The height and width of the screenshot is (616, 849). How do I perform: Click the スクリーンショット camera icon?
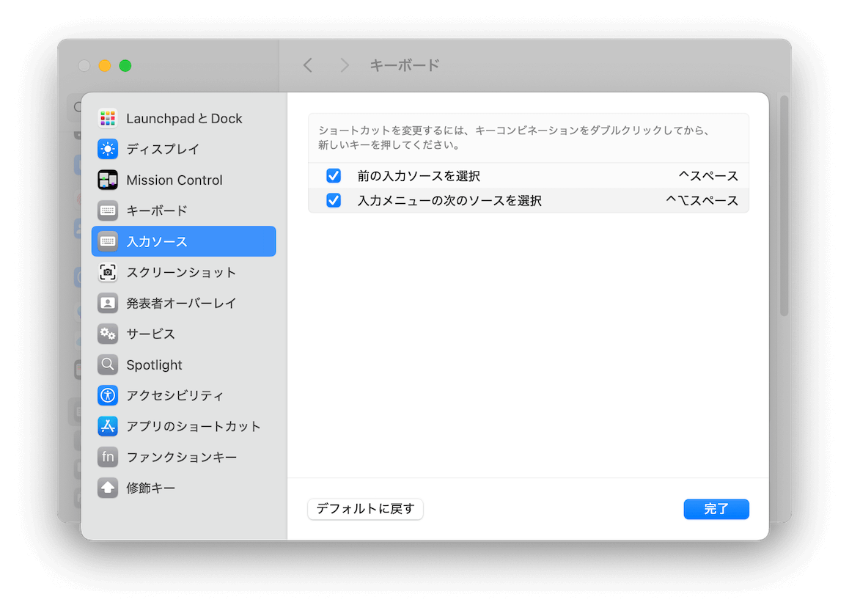[x=108, y=272]
